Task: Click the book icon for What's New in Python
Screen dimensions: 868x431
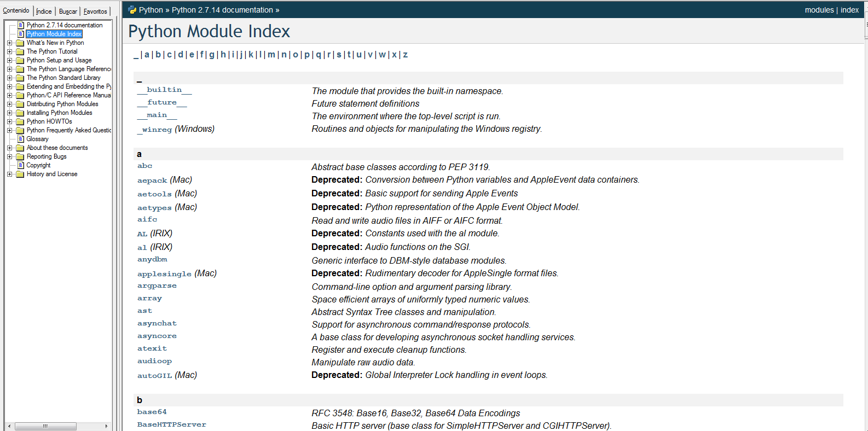Action: (20, 43)
